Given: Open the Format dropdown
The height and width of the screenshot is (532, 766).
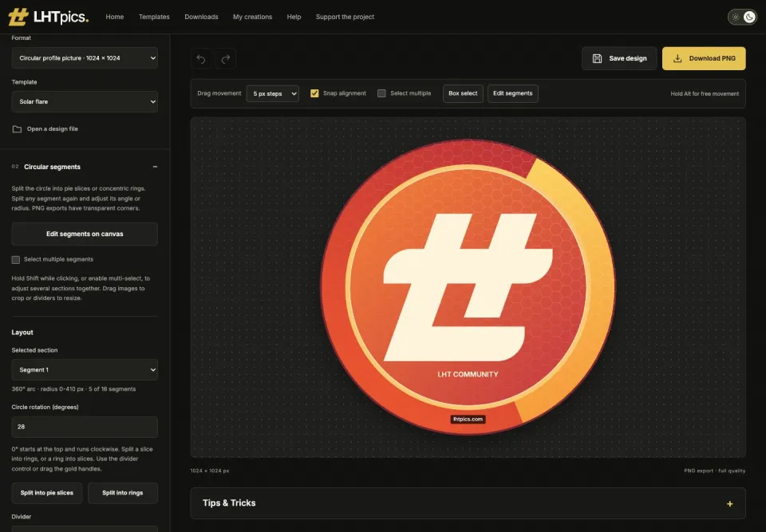Looking at the screenshot, I should 85,58.
